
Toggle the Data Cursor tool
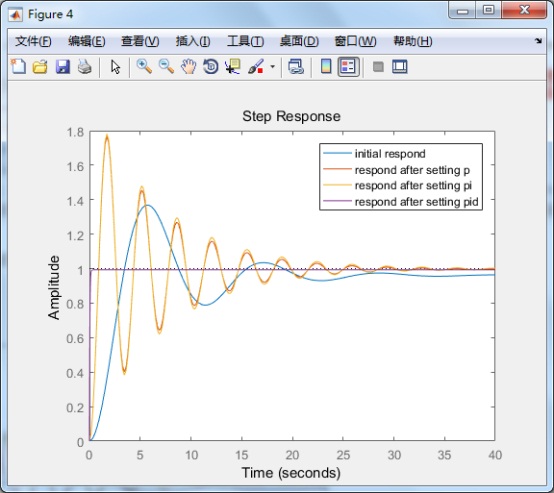pos(232,66)
